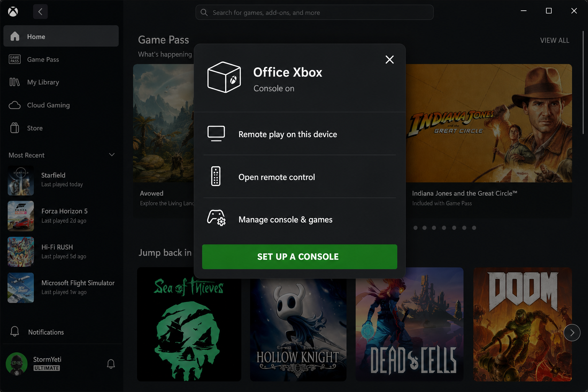
Task: Open Game Pass in the sidebar
Action: (61, 59)
